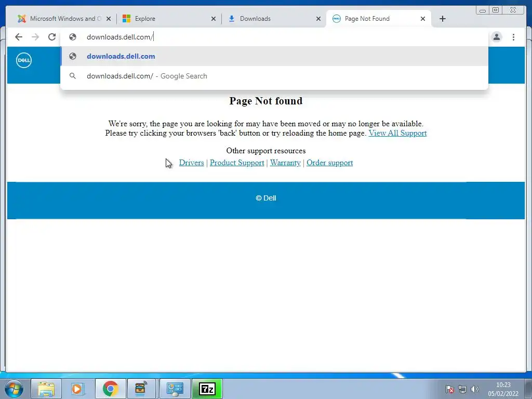
Task: Click the Dell logo in header
Action: pyautogui.click(x=24, y=60)
